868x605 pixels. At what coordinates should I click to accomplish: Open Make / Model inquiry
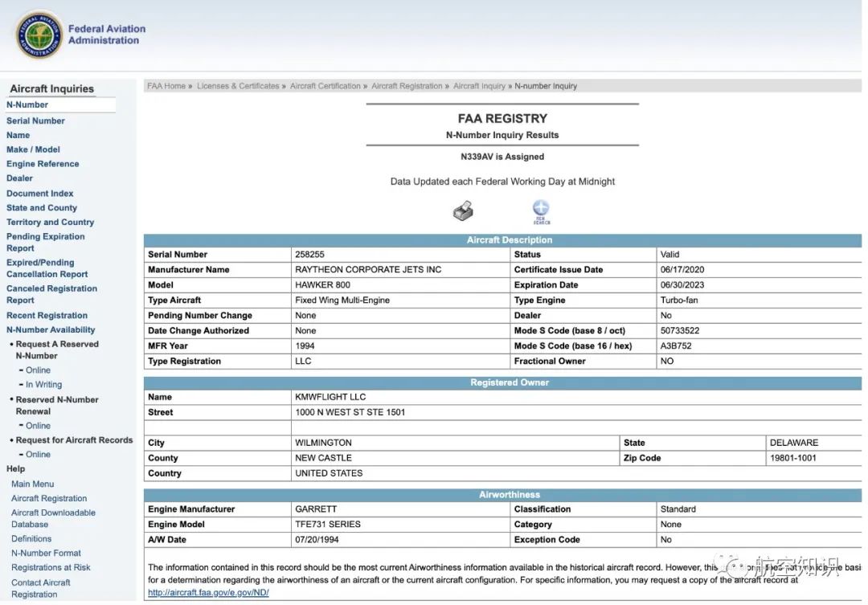click(x=33, y=149)
